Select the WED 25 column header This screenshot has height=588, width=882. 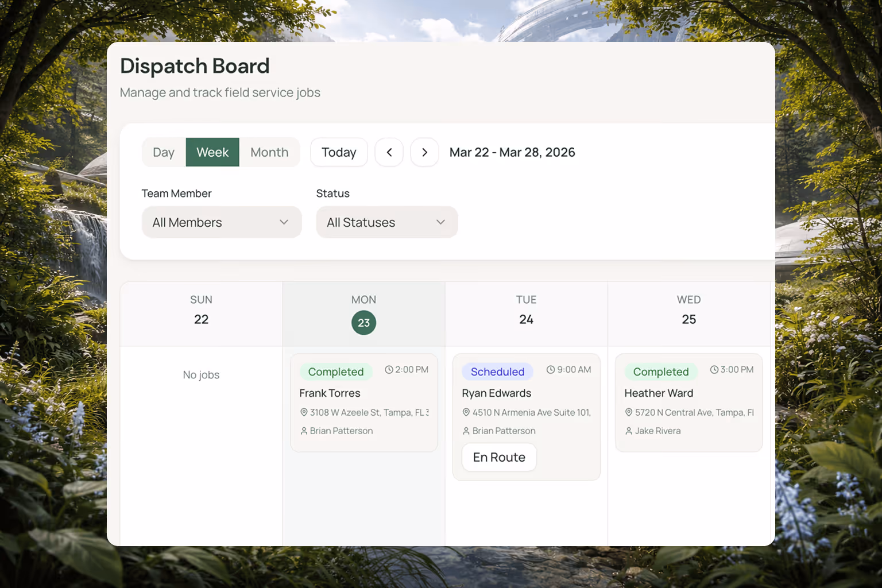[x=689, y=314]
